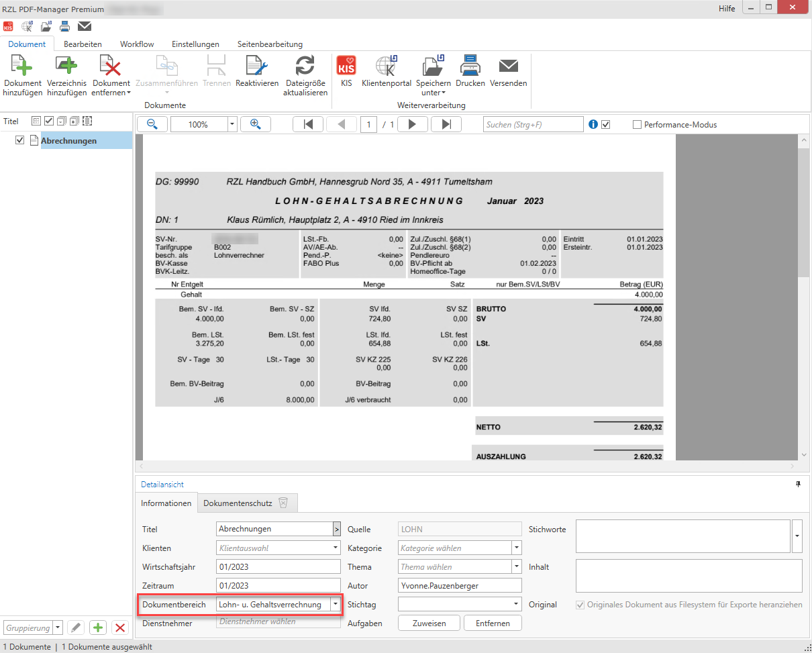
Task: Open the KIS export icon in the ribbon
Action: (x=346, y=66)
